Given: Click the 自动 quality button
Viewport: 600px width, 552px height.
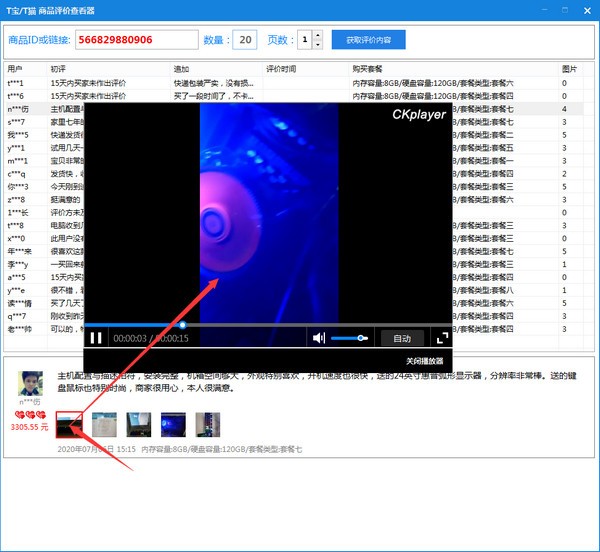Looking at the screenshot, I should pyautogui.click(x=401, y=338).
